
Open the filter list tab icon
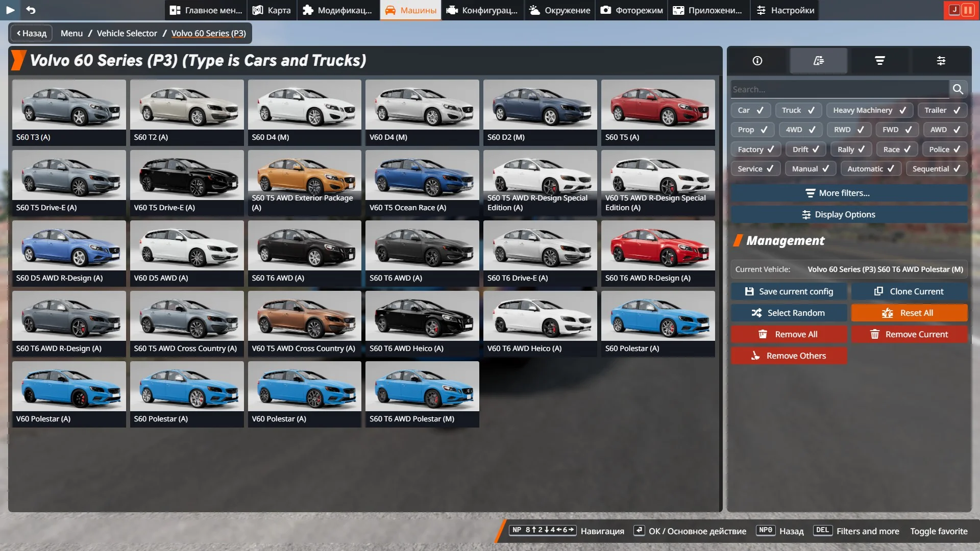pos(880,61)
